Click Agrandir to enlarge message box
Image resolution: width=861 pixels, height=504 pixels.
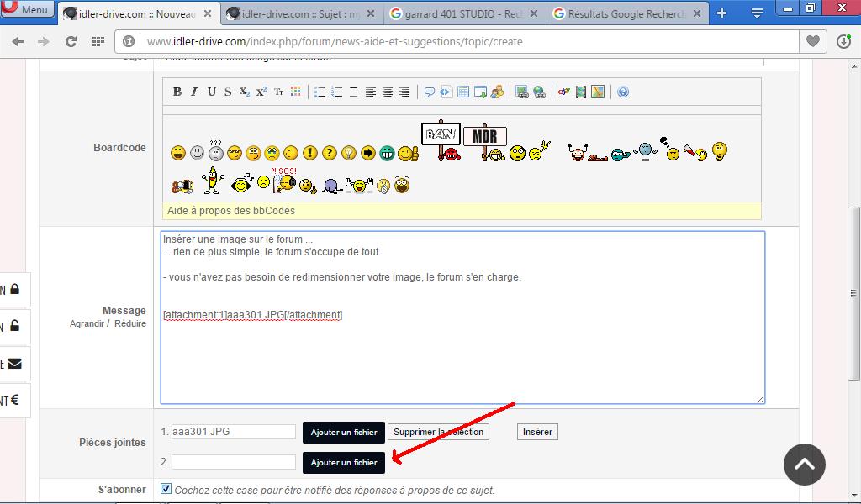click(x=87, y=323)
